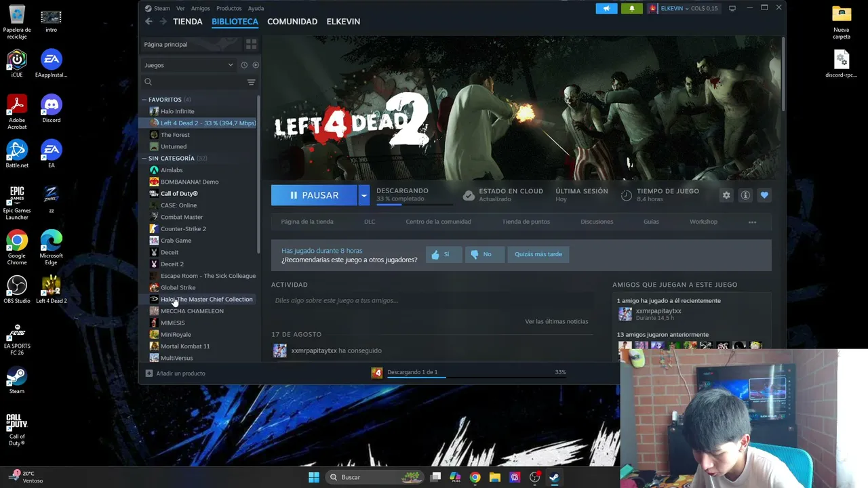
Task: Click the Steam back navigation arrow
Action: [x=149, y=22]
